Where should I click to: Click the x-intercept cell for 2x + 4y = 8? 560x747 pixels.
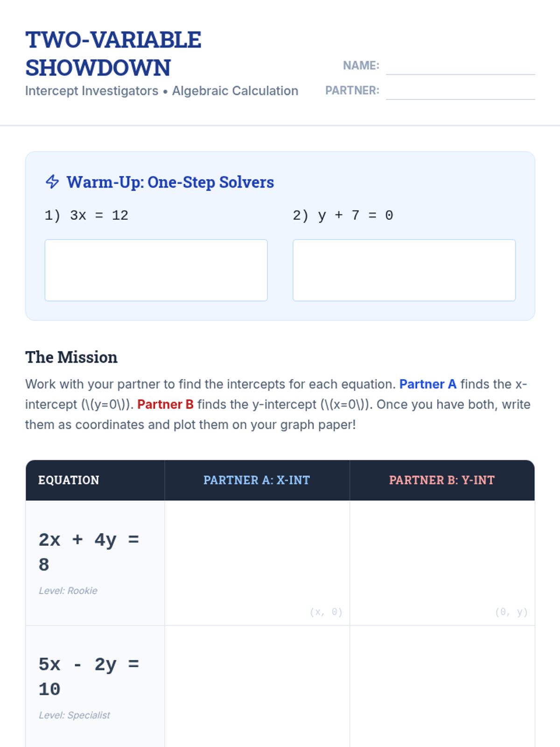click(x=257, y=563)
